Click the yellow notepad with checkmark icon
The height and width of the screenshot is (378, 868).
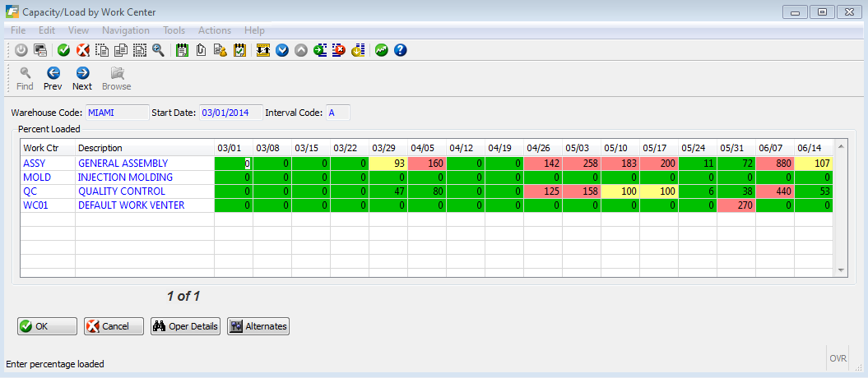[239, 50]
